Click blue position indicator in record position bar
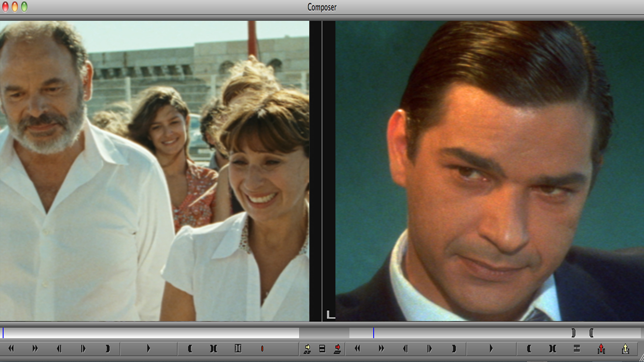This screenshot has height=362, width=644. coord(373,333)
